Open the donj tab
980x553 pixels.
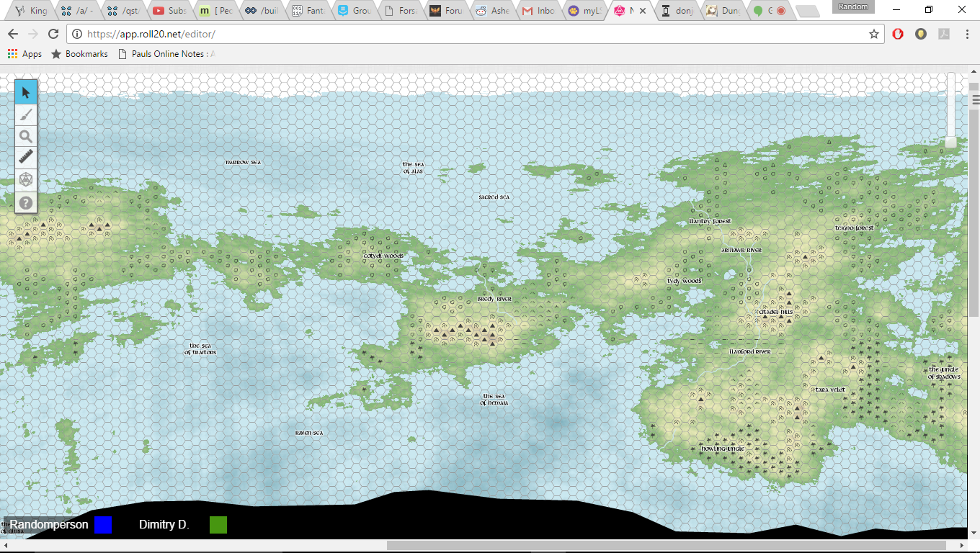[x=676, y=11]
